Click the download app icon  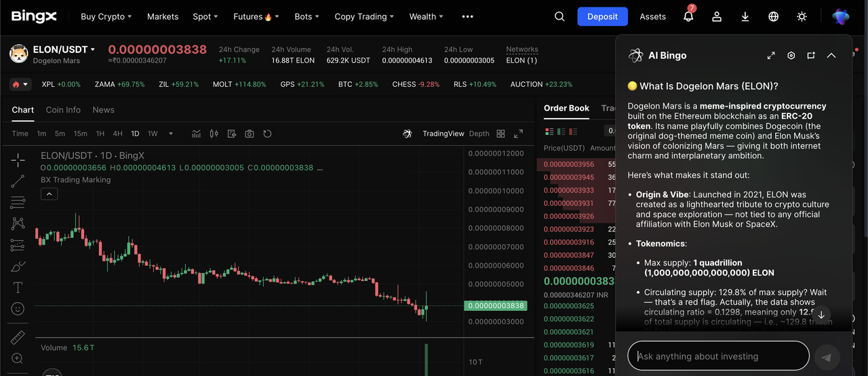[x=745, y=17]
